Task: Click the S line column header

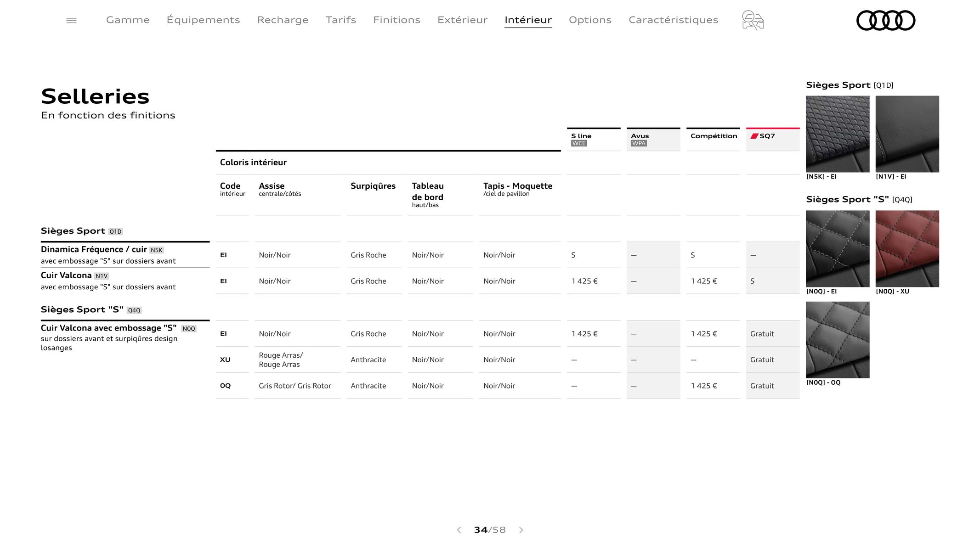Action: [x=594, y=139]
